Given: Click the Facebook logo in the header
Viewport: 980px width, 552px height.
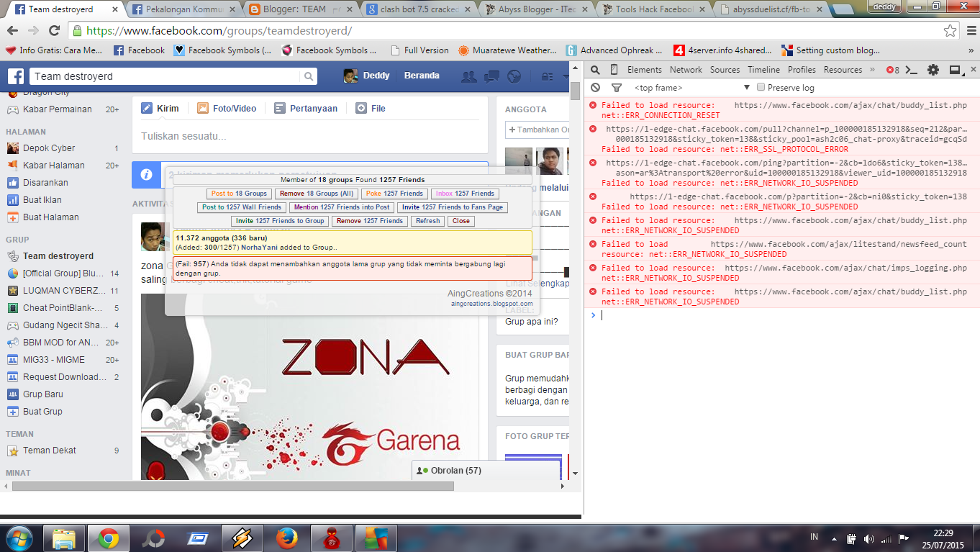Looking at the screenshot, I should (x=16, y=76).
